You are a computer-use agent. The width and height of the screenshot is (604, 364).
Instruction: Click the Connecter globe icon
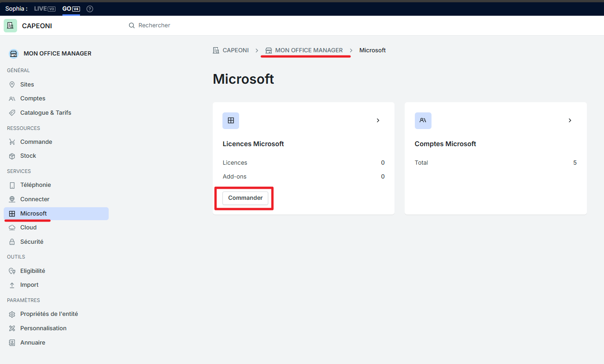point(12,199)
